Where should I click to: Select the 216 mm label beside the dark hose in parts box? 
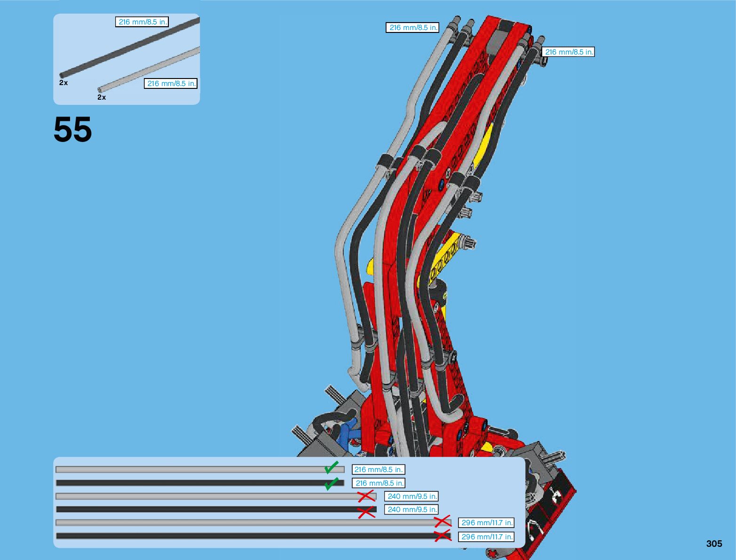tap(142, 22)
